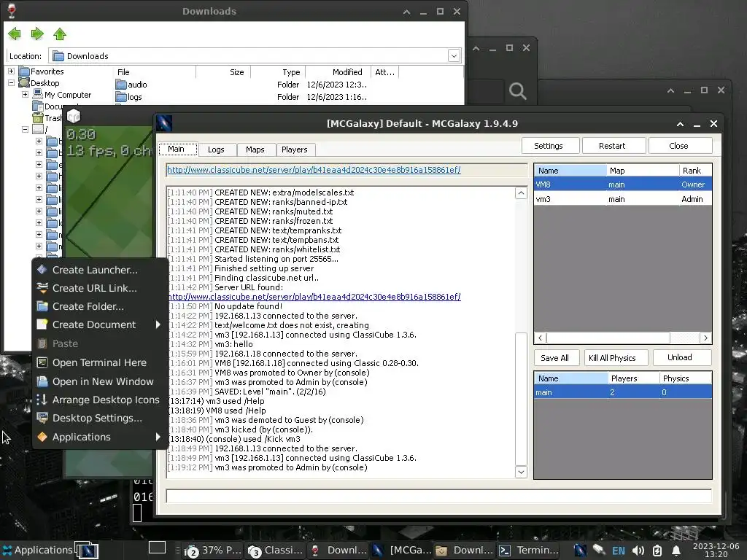Click the EN keyboard layout indicator
The width and height of the screenshot is (747, 560).
pyautogui.click(x=619, y=551)
